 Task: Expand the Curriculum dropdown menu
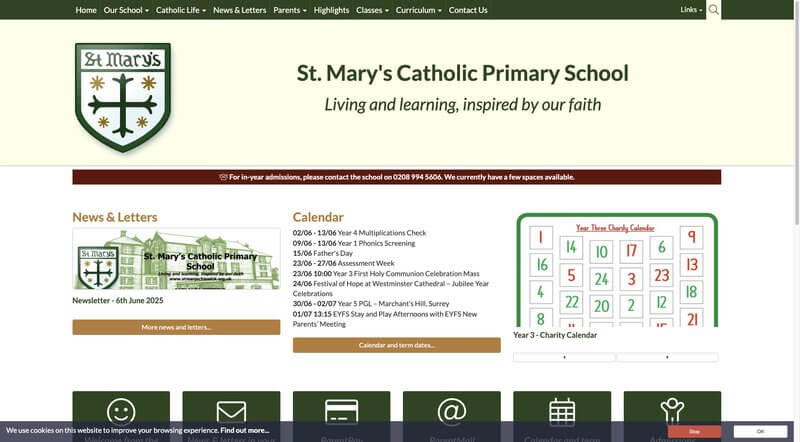[418, 10]
